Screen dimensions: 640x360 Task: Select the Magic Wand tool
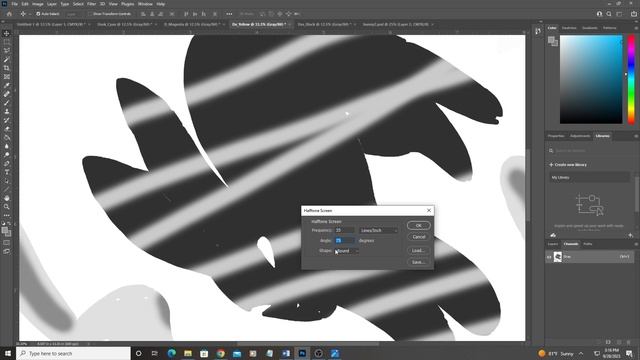[7, 60]
